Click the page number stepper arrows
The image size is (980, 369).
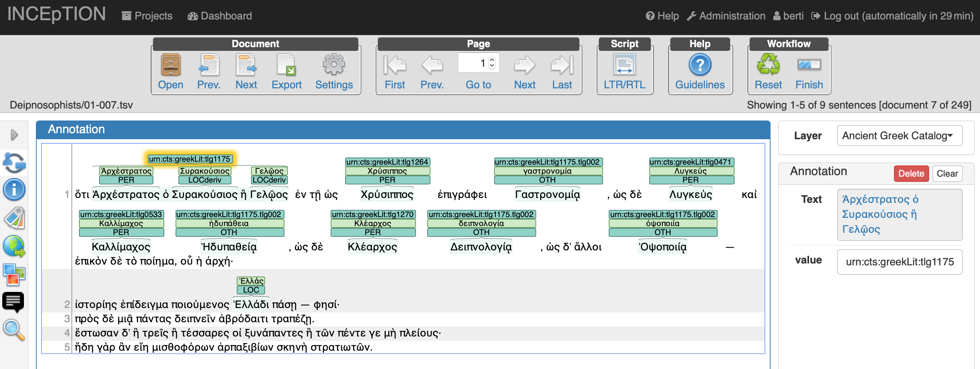pyautogui.click(x=492, y=63)
